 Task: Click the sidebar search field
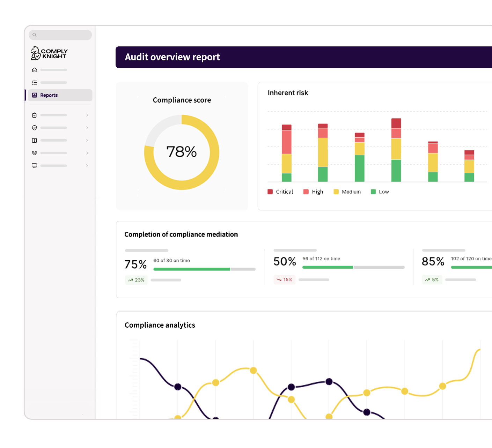[60, 35]
